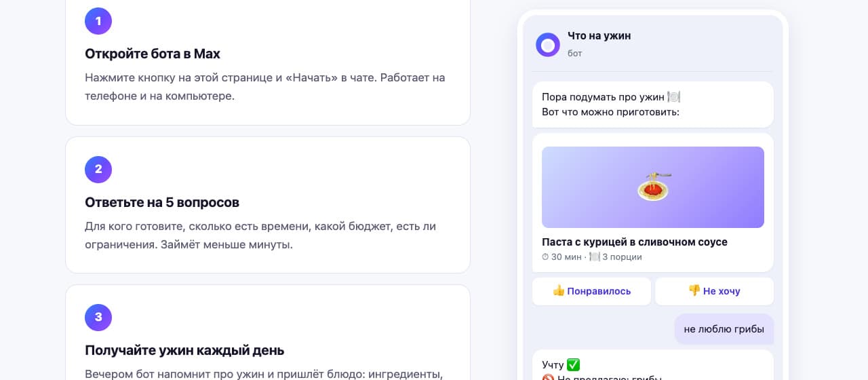Click text "Вот что можно приготовить:"
The image size is (868, 380).
click(610, 112)
